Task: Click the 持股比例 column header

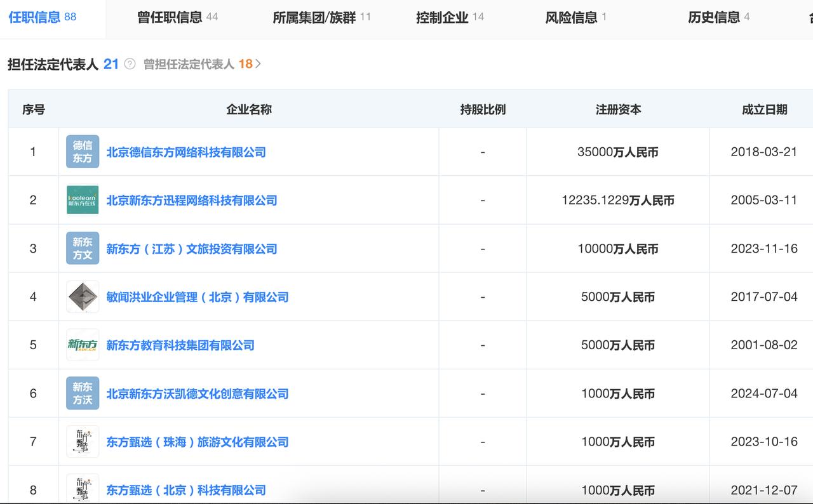Action: pyautogui.click(x=483, y=109)
